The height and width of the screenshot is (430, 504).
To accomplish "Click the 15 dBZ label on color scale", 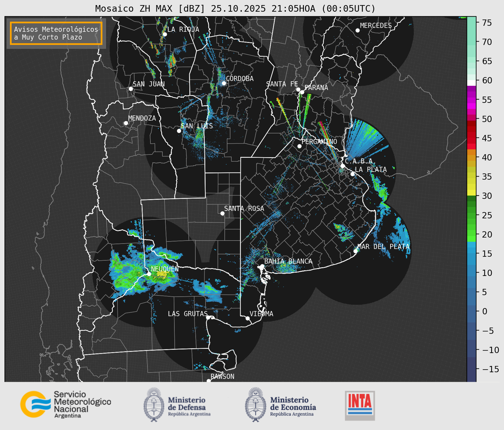I will [x=487, y=254].
